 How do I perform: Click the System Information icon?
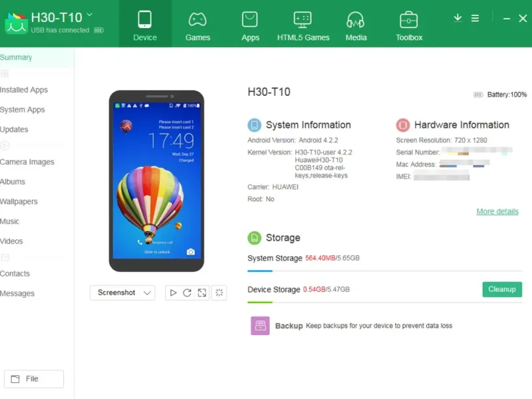(x=255, y=125)
